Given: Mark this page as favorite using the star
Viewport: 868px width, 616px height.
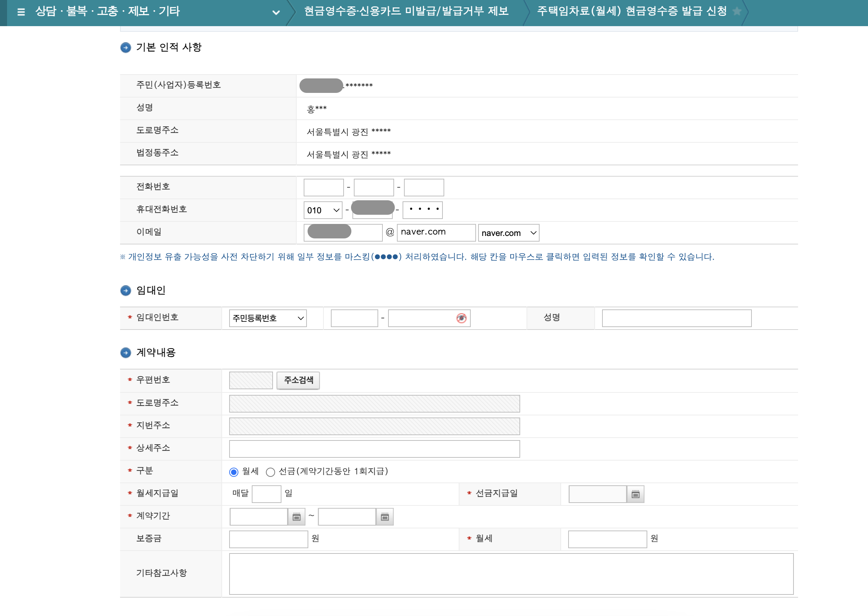Looking at the screenshot, I should tap(738, 12).
